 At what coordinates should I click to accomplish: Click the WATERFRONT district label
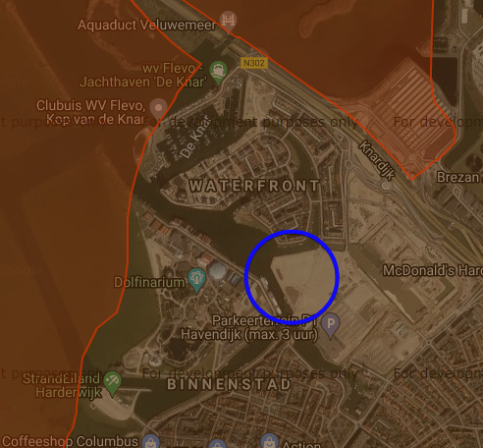(254, 186)
